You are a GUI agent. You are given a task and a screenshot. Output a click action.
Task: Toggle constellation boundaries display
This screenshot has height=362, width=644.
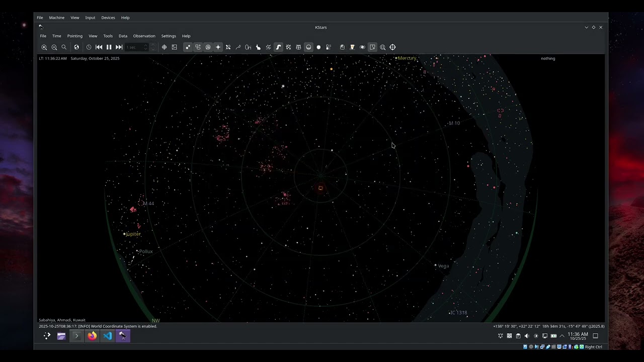point(268,47)
